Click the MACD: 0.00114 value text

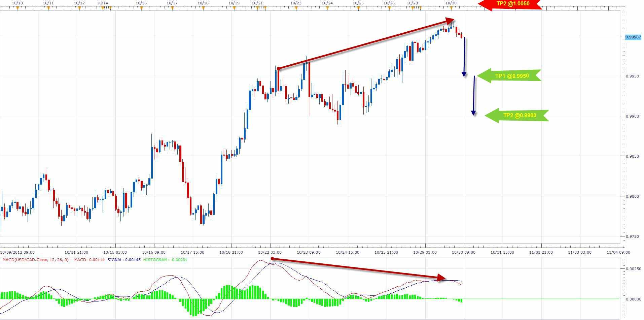[89, 260]
